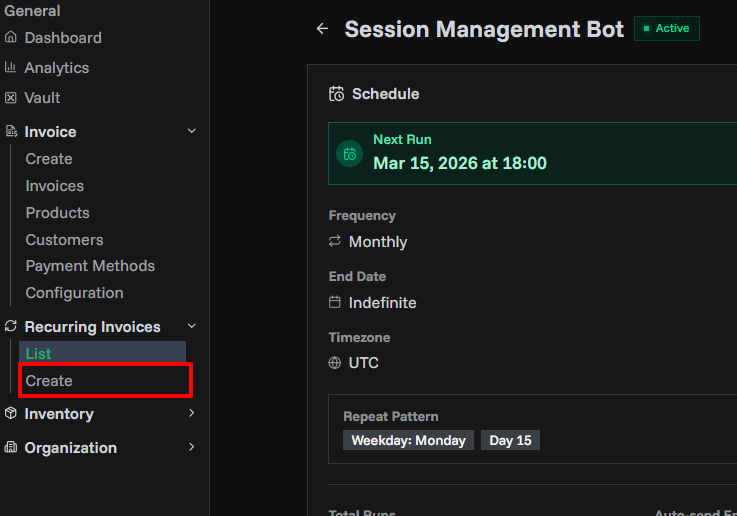Click the Weekday: Monday pattern tag
This screenshot has height=516, width=737.
point(408,441)
